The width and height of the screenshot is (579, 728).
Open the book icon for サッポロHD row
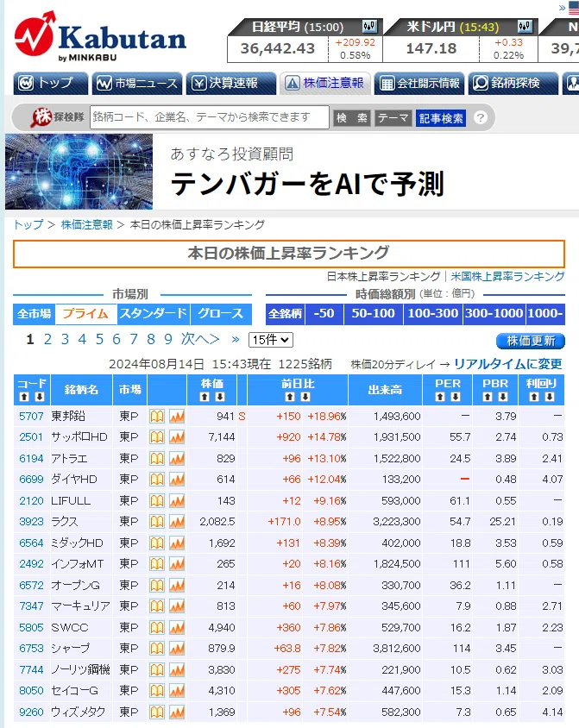click(157, 437)
